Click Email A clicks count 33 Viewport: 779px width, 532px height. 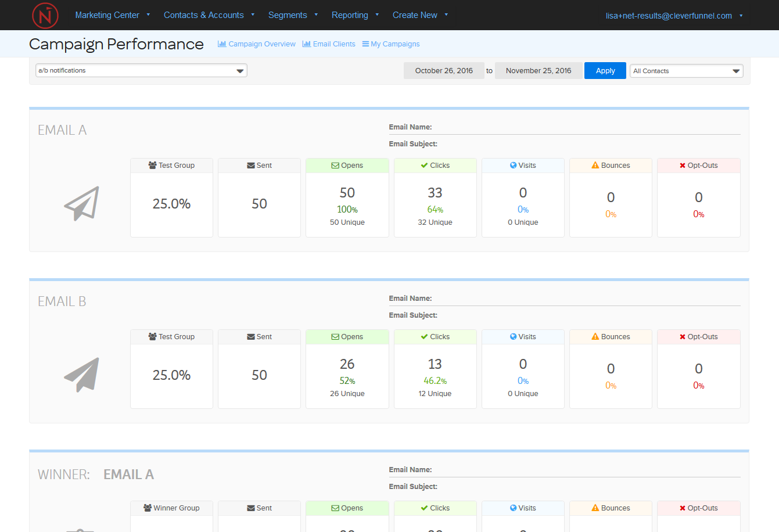point(435,193)
